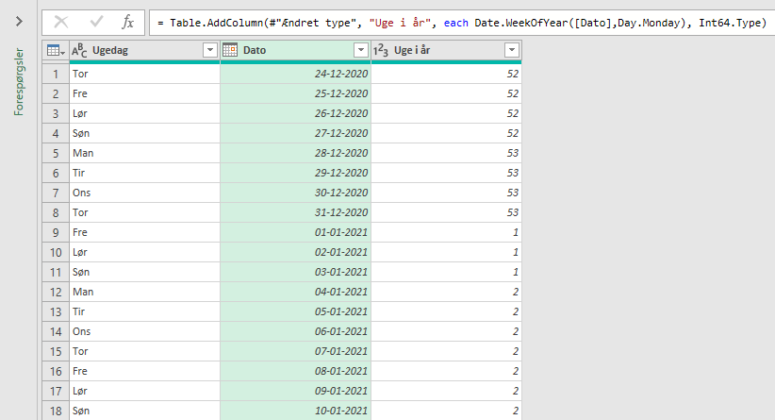This screenshot has width=775, height=420.
Task: Click the 123 number type icon for Uge i år
Action: tap(381, 50)
